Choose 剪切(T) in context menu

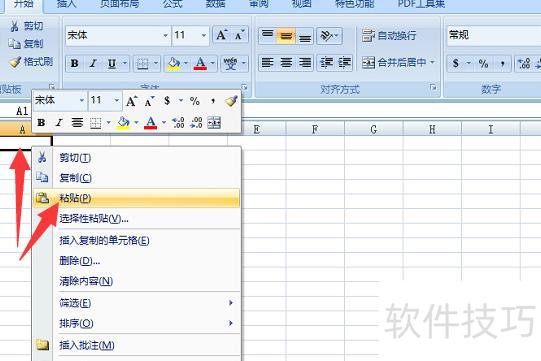pyautogui.click(x=137, y=158)
